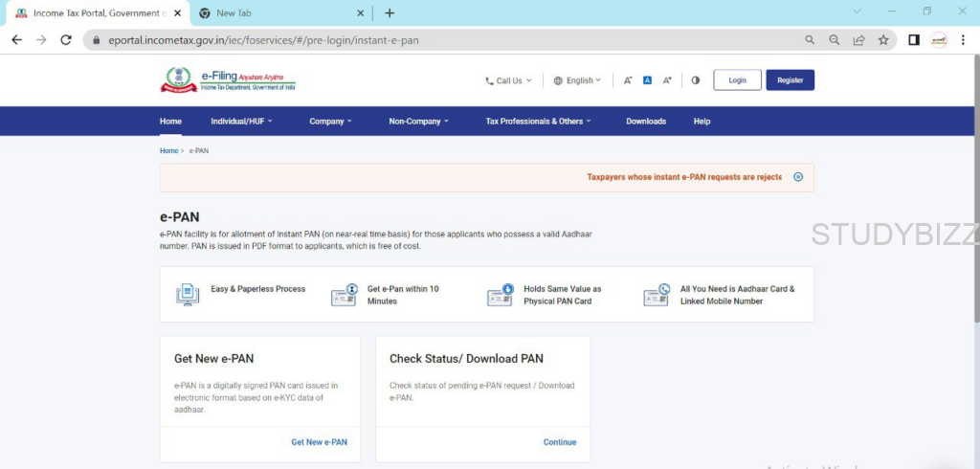Click the share page icon in address bar
980x469 pixels.
pos(858,40)
